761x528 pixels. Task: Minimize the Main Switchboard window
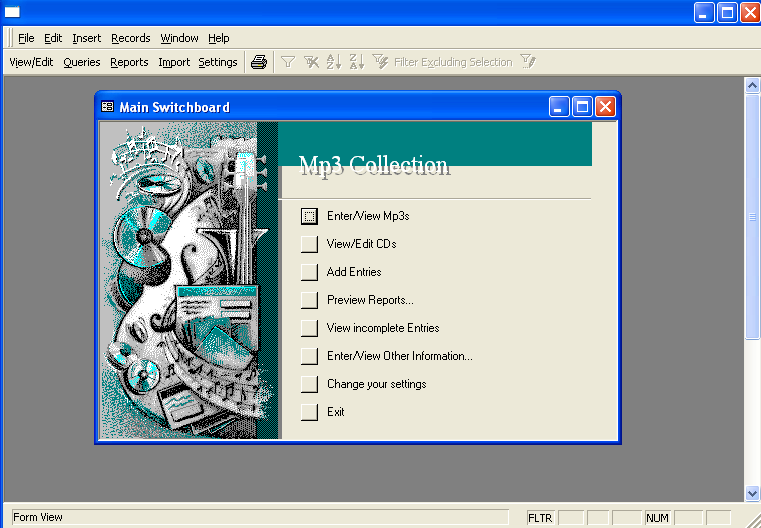coord(559,107)
